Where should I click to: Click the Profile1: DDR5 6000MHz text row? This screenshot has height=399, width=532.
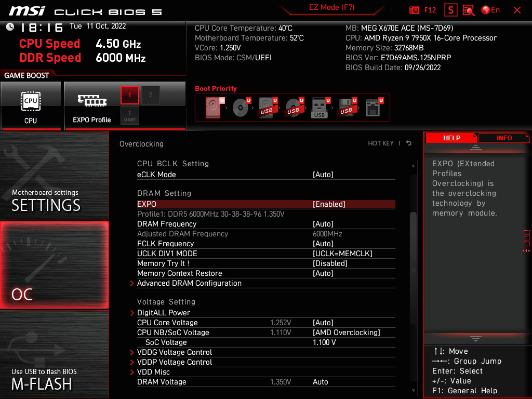pyautogui.click(x=211, y=214)
